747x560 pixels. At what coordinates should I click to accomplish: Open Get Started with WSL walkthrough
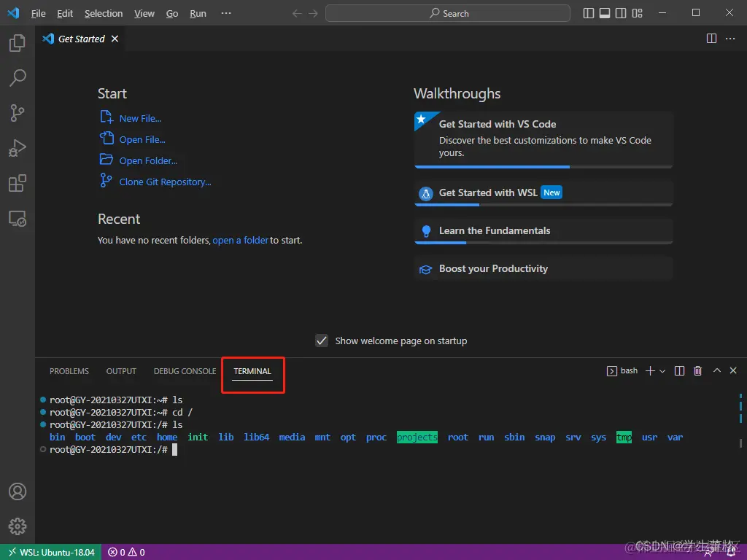pyautogui.click(x=543, y=192)
